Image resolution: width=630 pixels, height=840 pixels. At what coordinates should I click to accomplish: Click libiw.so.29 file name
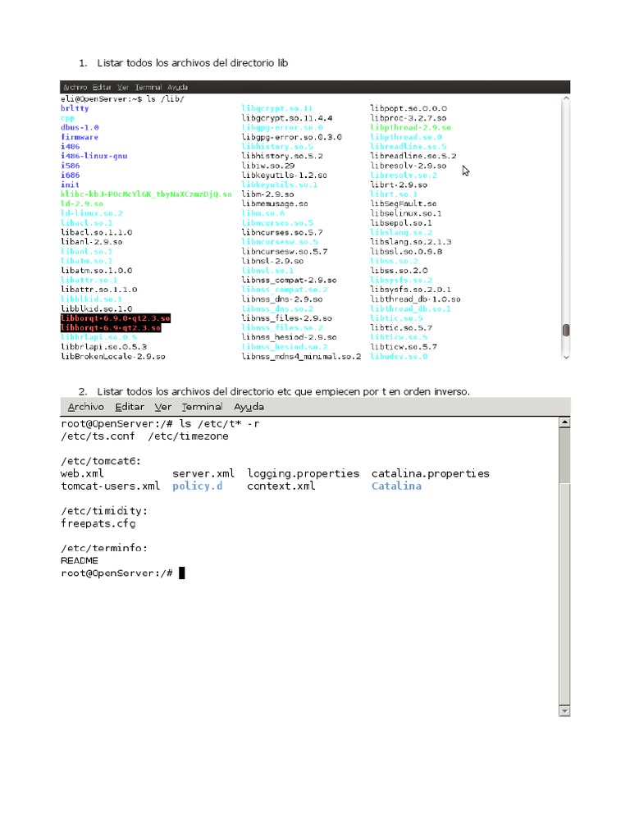(x=268, y=166)
